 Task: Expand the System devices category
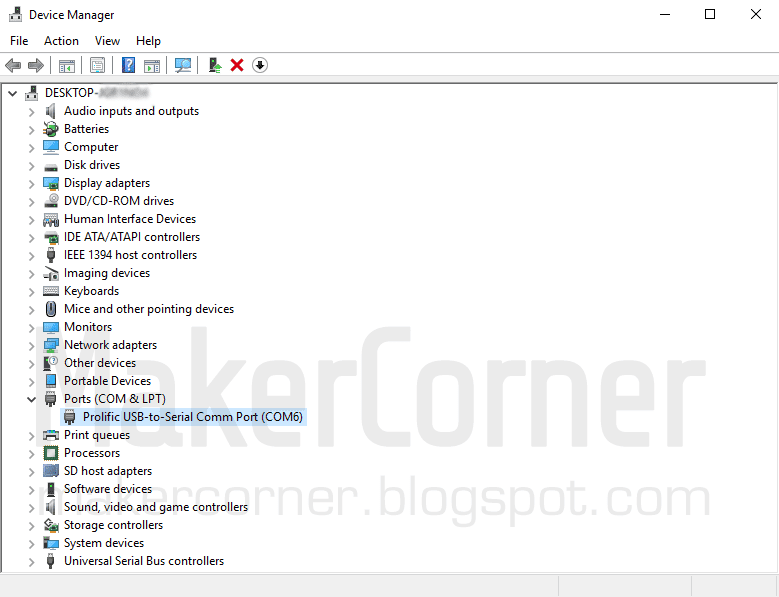[31, 543]
